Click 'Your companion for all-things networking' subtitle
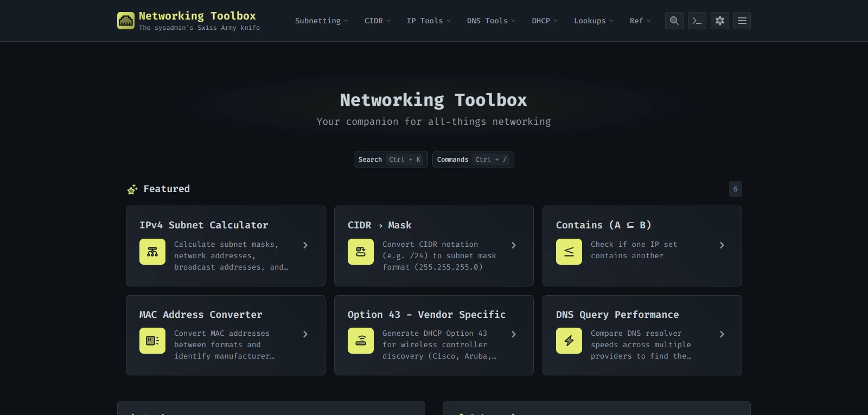Viewport: 868px width, 415px height. (x=434, y=122)
